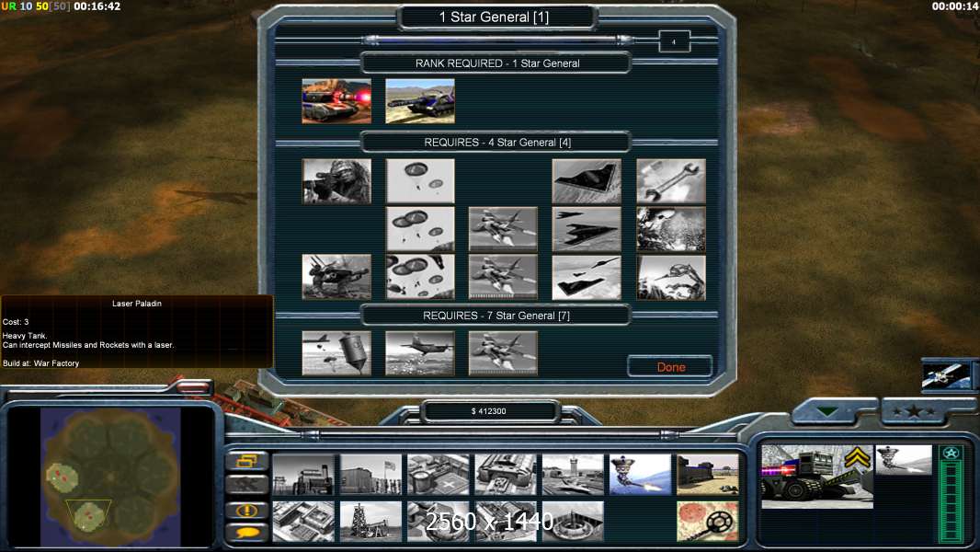980x552 pixels.
Task: Pick the paradrop icon with many parachutes and plane
Action: tap(420, 277)
